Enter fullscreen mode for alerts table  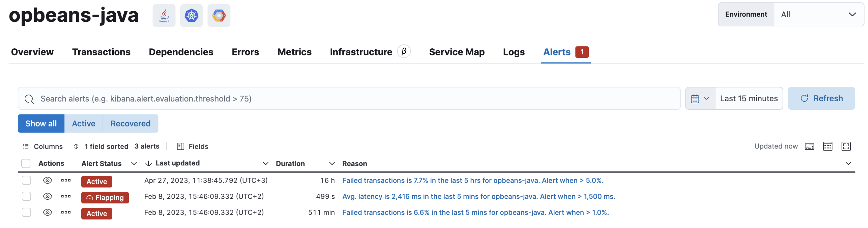click(x=846, y=146)
